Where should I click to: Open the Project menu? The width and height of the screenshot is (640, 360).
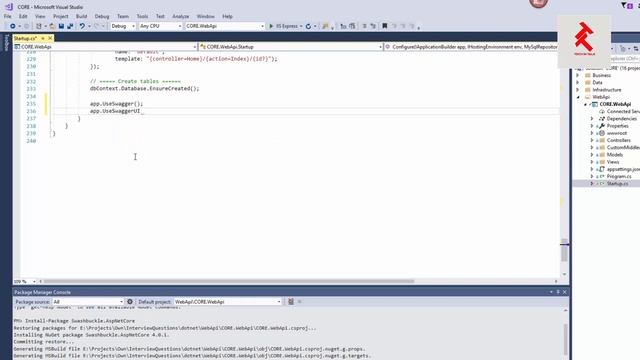[x=61, y=16]
